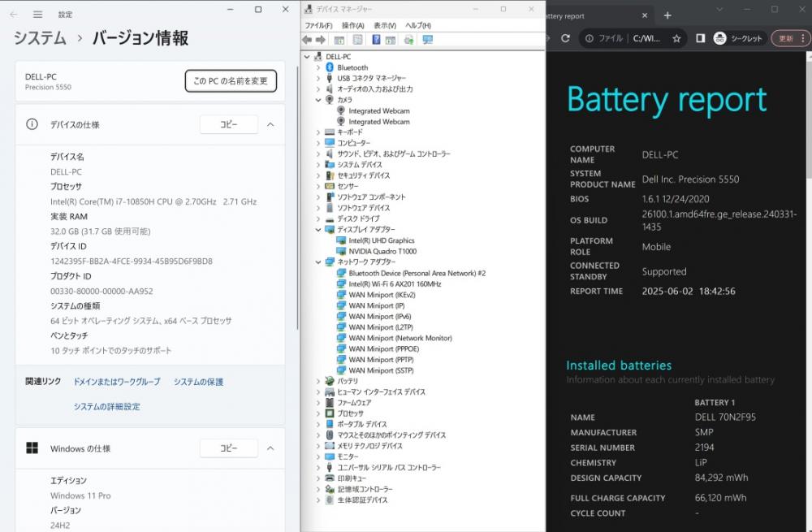812x532 pixels.
Task: Click the scan for hardware changes icon
Action: point(428,40)
